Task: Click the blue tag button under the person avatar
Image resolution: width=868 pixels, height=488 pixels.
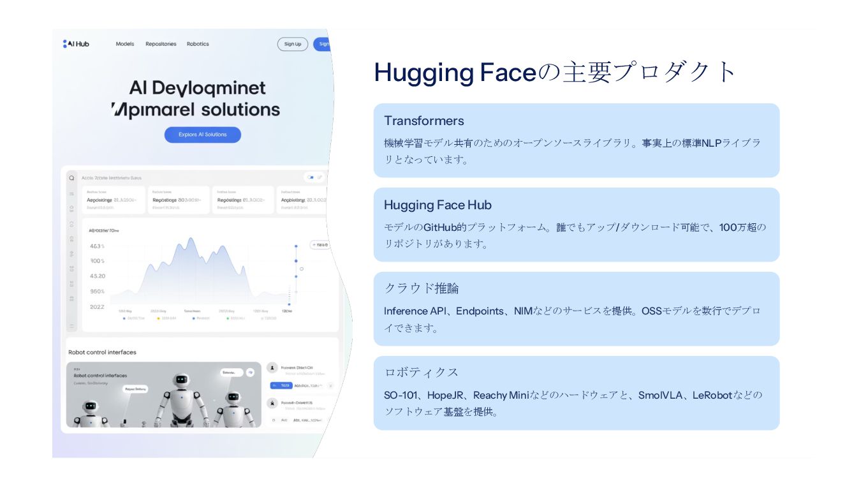Action: [x=281, y=385]
